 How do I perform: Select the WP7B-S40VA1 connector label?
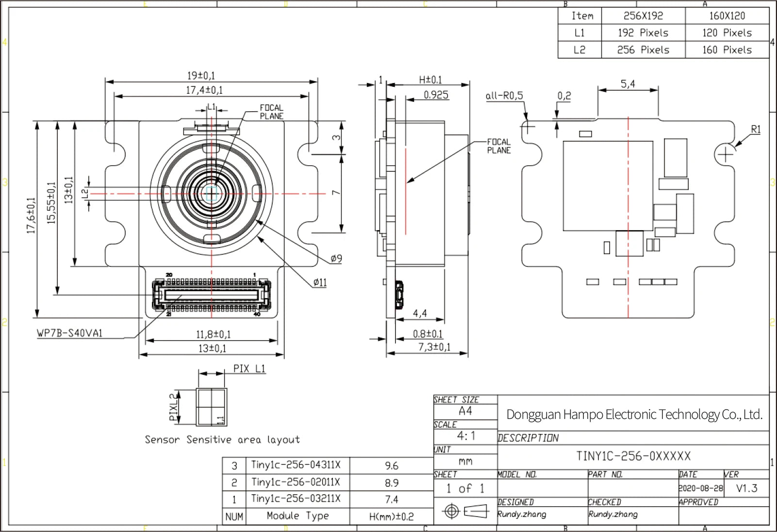(x=69, y=333)
